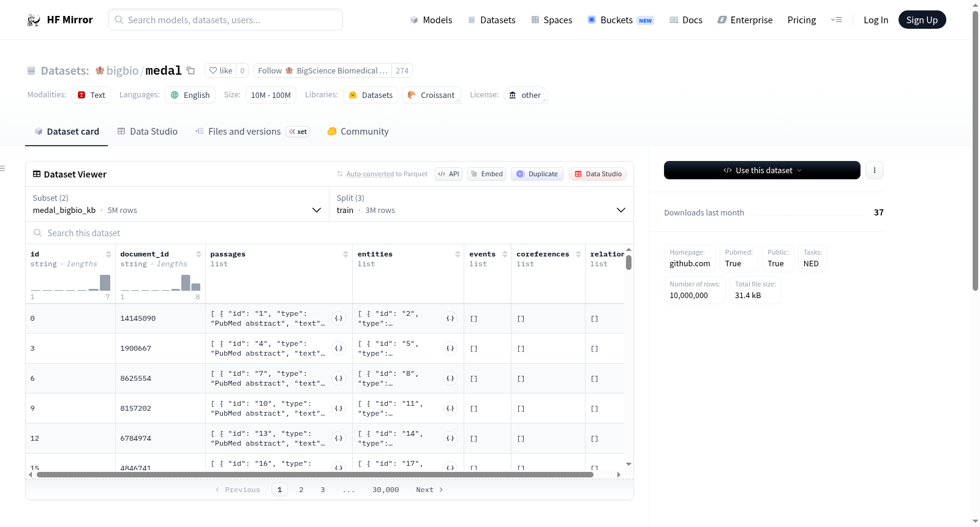Sort by the coreferences column
Screen dimensions: 980x527
578,254
